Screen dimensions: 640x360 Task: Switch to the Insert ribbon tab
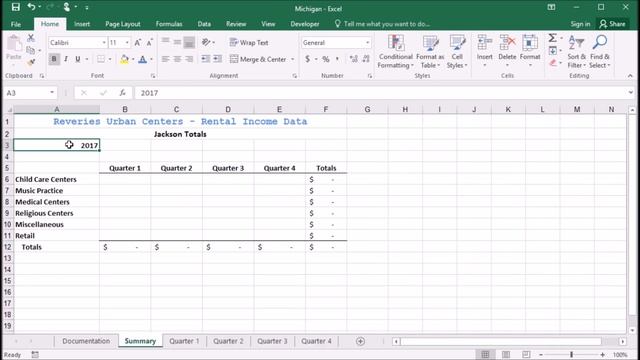[x=82, y=24]
